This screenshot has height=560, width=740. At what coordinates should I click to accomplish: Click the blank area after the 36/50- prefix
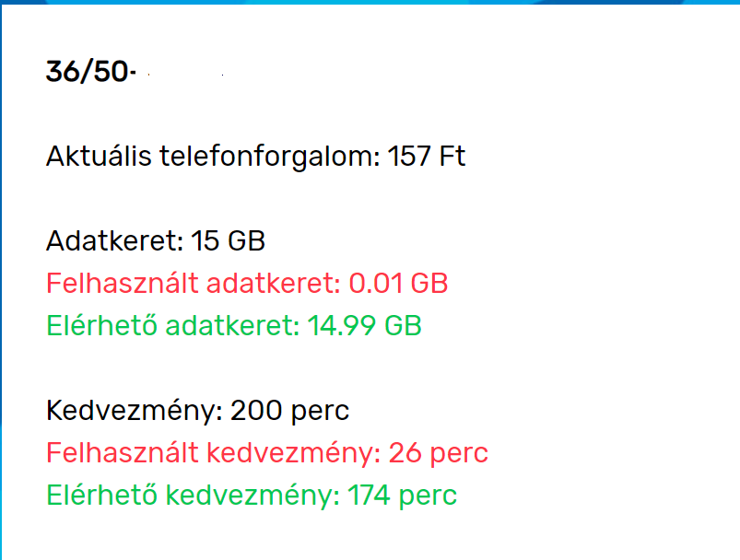tap(184, 72)
